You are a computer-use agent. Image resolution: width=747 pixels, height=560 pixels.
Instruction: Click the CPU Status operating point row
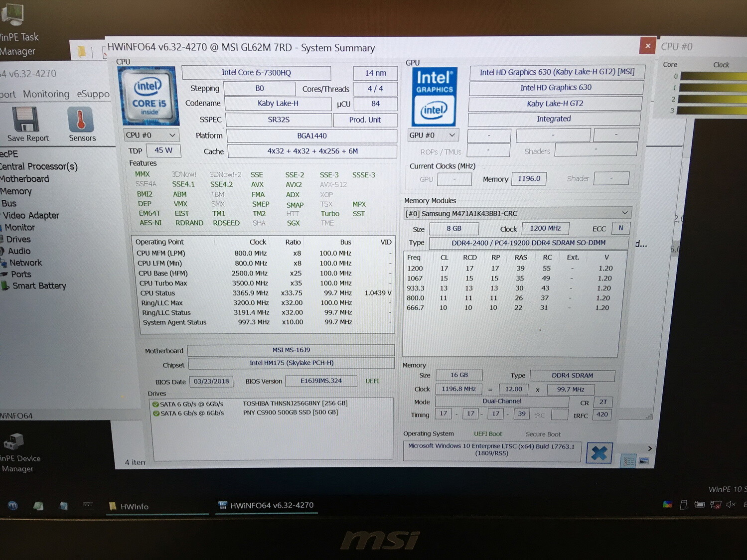pos(265,293)
